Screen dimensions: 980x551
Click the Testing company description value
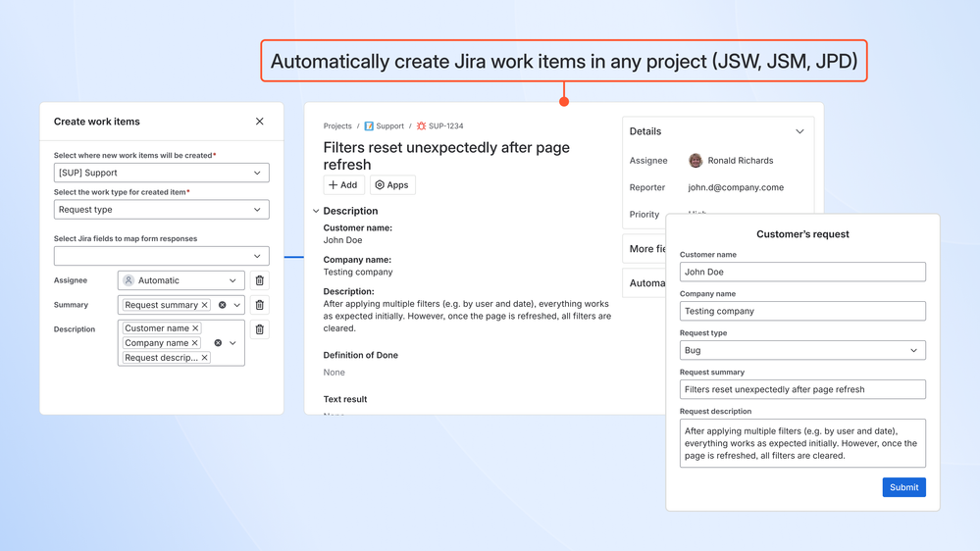coord(358,272)
